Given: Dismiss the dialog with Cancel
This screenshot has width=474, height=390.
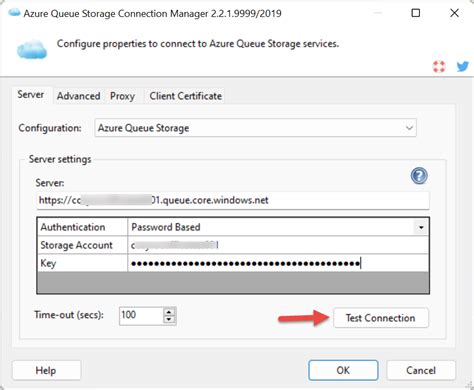Looking at the screenshot, I should (x=421, y=370).
